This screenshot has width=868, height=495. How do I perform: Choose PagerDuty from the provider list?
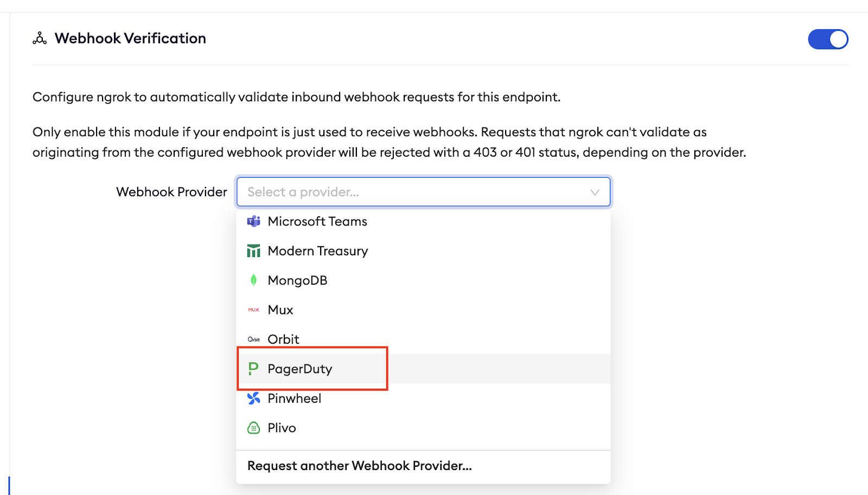[x=300, y=369]
